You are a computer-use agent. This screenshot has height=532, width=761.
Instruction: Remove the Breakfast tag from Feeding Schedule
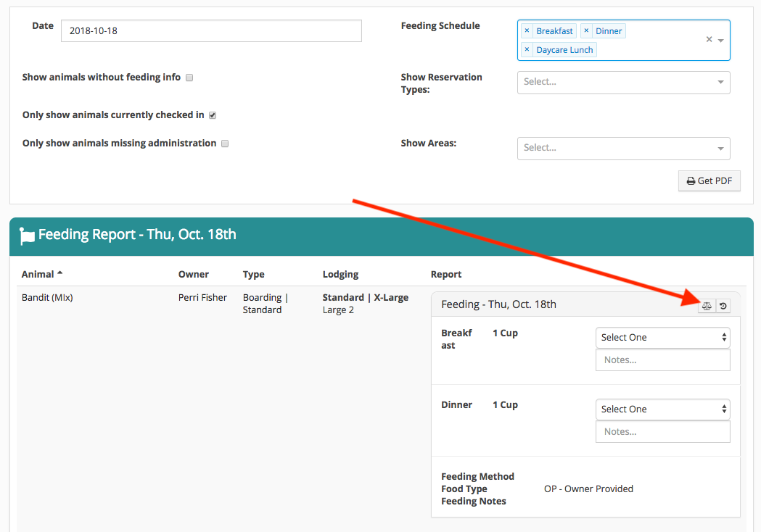[527, 30]
